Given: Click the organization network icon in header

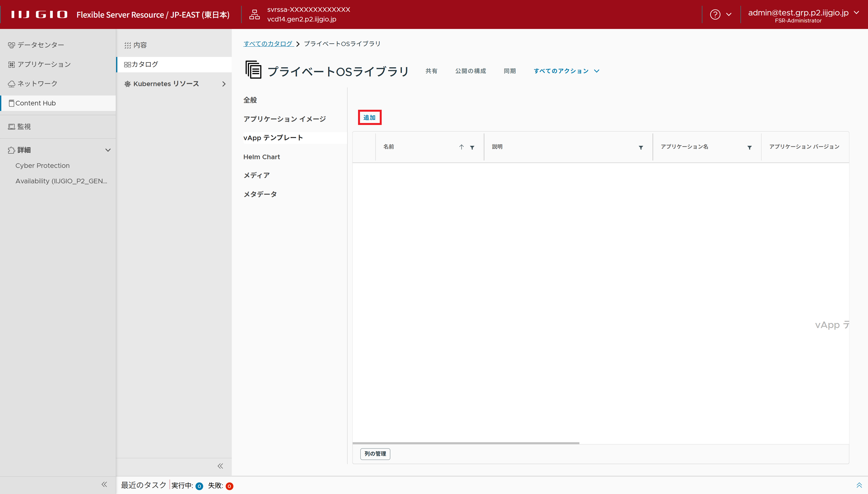Looking at the screenshot, I should [254, 14].
